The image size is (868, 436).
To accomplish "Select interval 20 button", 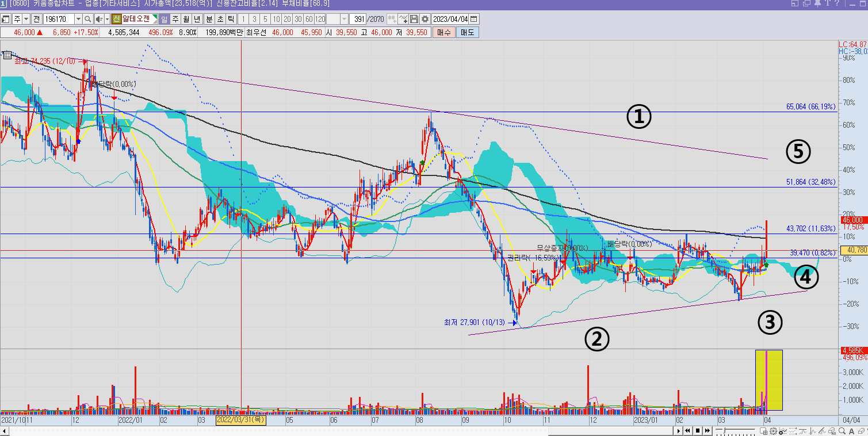I will coord(287,18).
